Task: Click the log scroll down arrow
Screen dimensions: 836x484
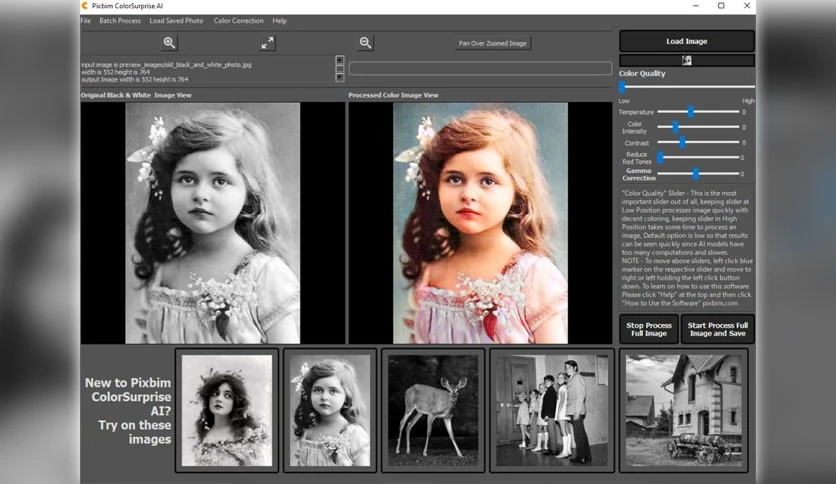Action: [340, 77]
